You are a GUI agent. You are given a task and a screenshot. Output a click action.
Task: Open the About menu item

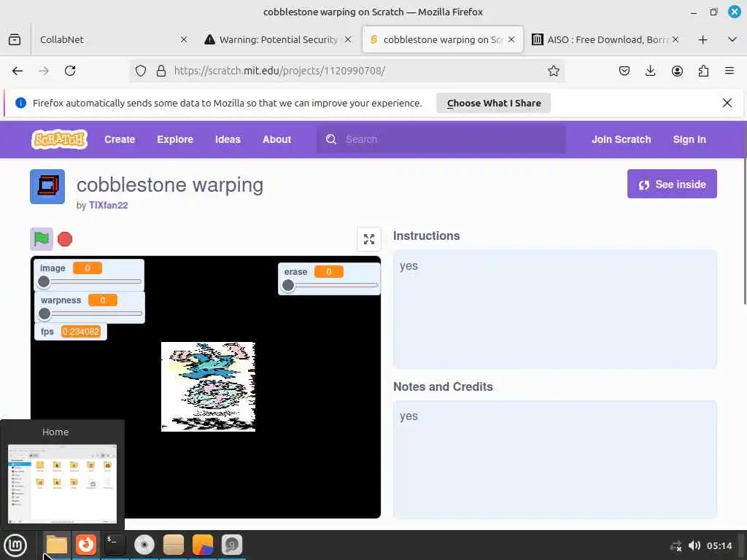tap(276, 139)
